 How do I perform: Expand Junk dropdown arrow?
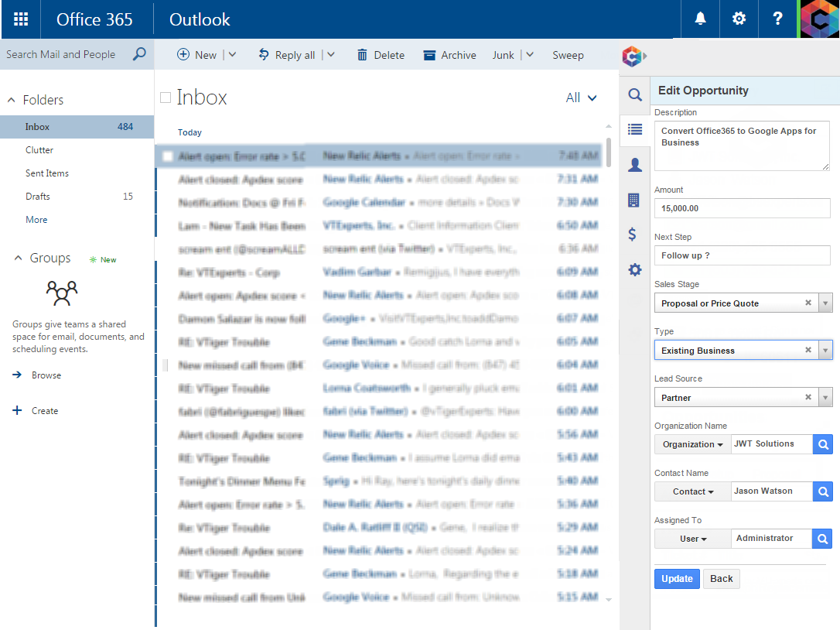point(530,54)
